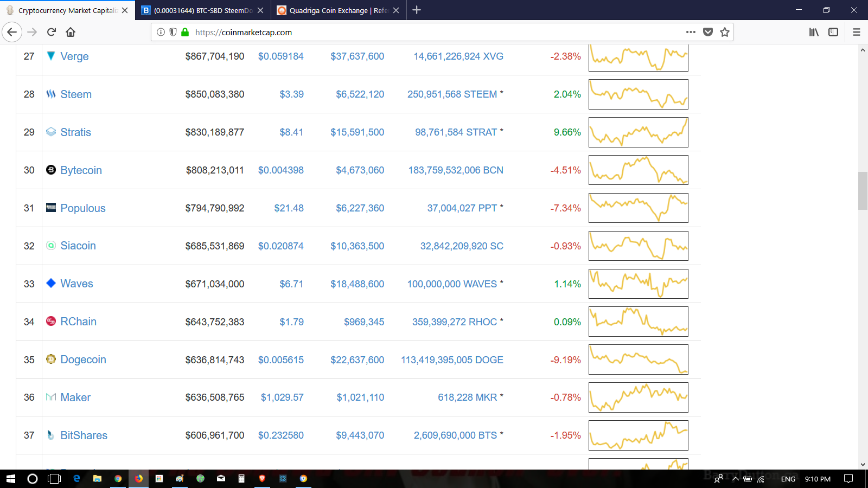This screenshot has width=868, height=488.
Task: Open Calculator from the taskbar
Action: [241, 479]
